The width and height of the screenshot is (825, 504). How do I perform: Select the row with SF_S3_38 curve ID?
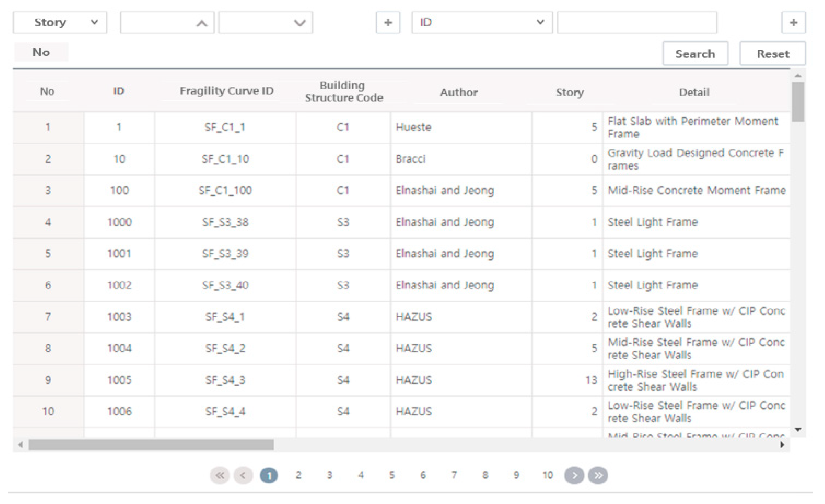click(225, 222)
